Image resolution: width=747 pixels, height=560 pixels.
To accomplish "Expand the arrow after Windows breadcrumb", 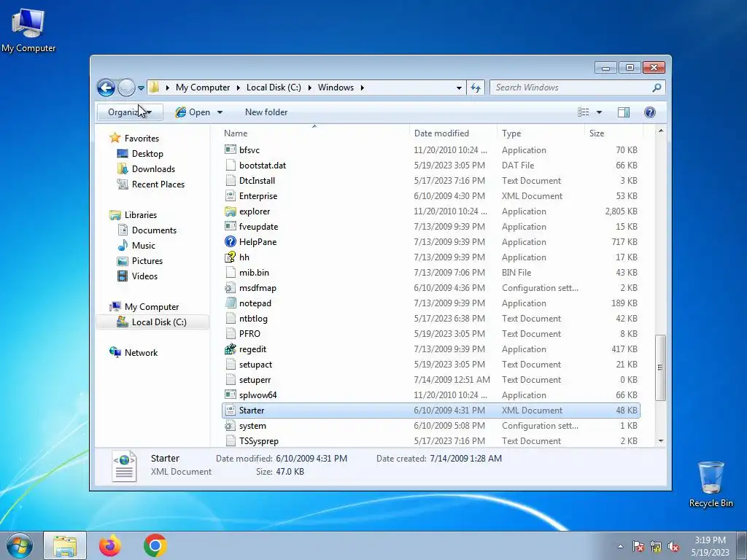I will 363,87.
